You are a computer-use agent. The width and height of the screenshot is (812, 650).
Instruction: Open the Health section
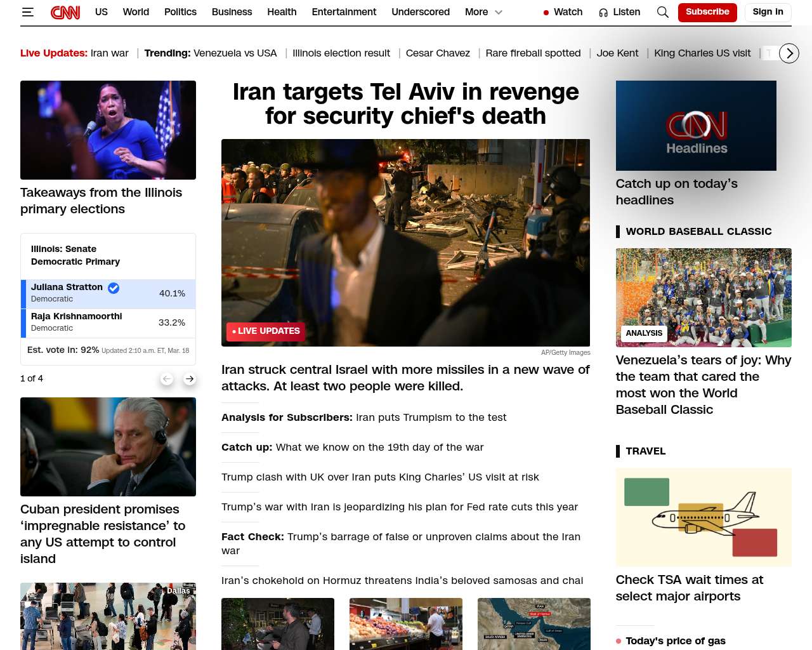282,12
